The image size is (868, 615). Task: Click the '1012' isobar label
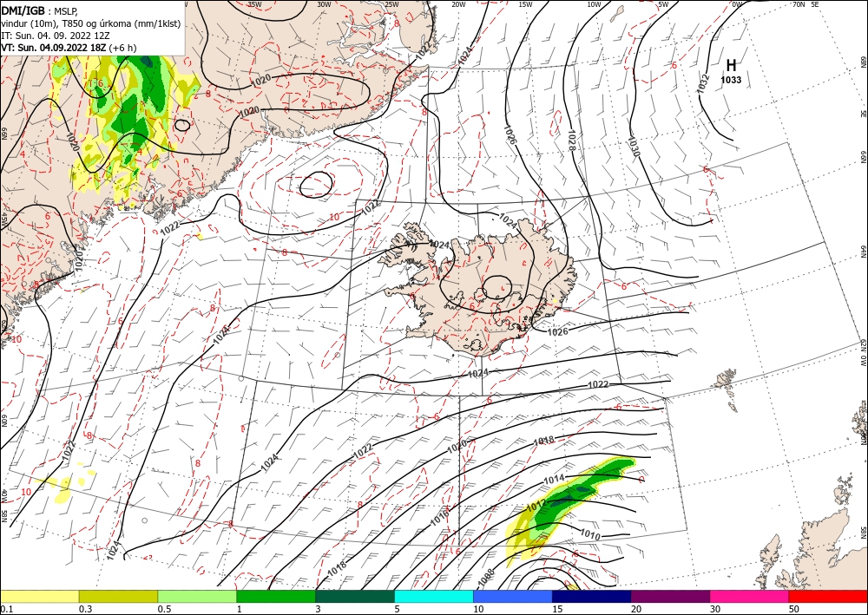tap(536, 504)
